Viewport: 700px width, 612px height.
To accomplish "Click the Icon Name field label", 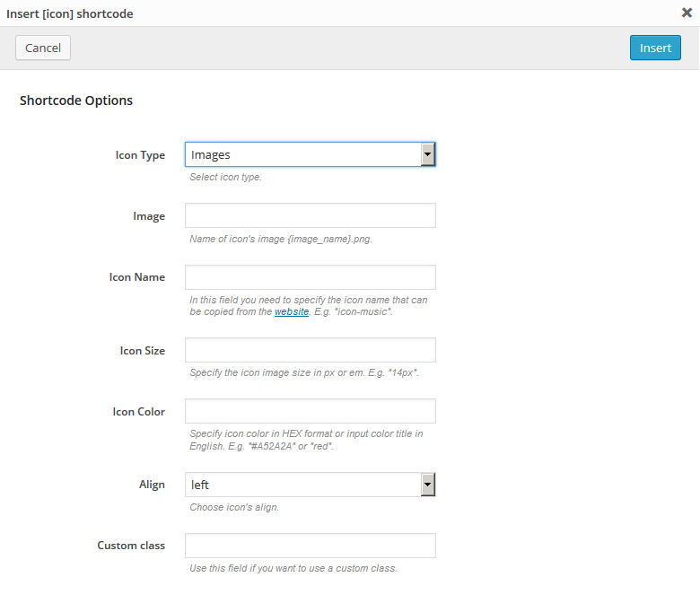I will [x=137, y=277].
